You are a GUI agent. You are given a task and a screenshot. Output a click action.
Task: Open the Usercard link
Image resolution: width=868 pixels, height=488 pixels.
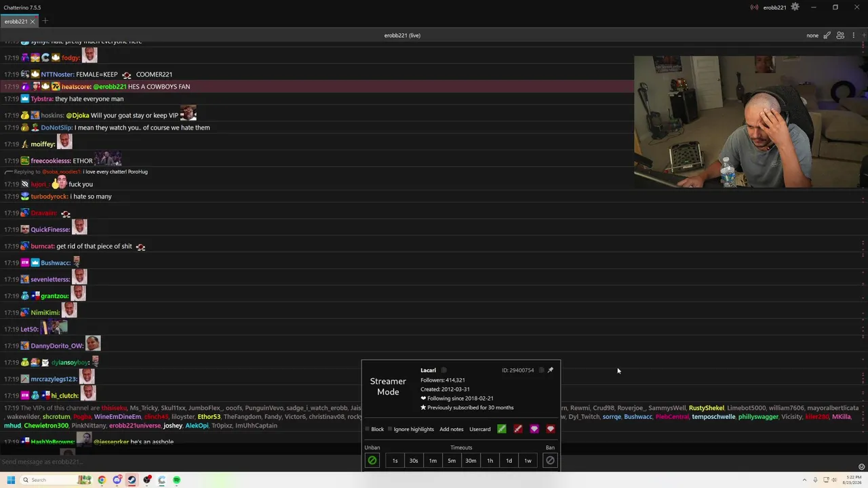click(480, 429)
